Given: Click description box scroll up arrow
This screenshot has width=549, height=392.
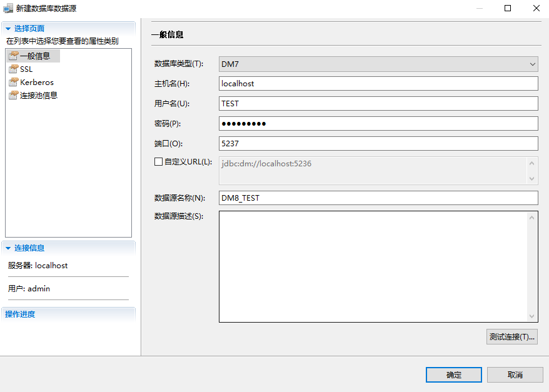Looking at the screenshot, I should coord(532,218).
